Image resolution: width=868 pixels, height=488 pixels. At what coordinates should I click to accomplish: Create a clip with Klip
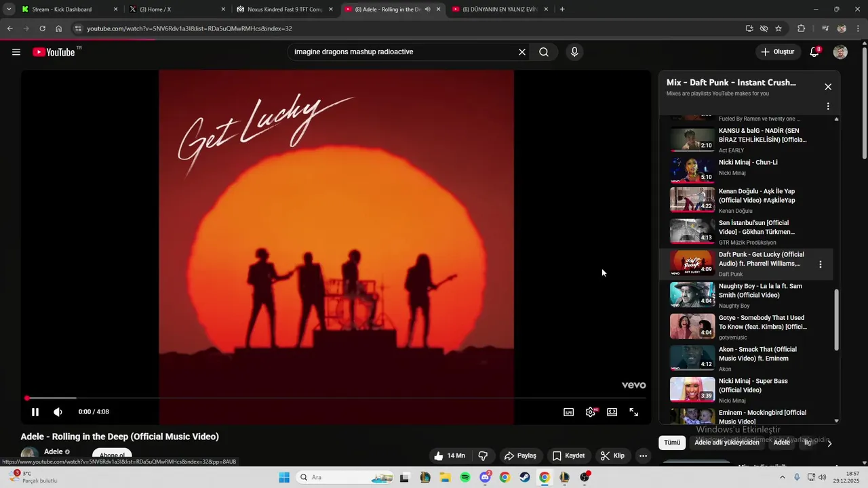(x=612, y=455)
